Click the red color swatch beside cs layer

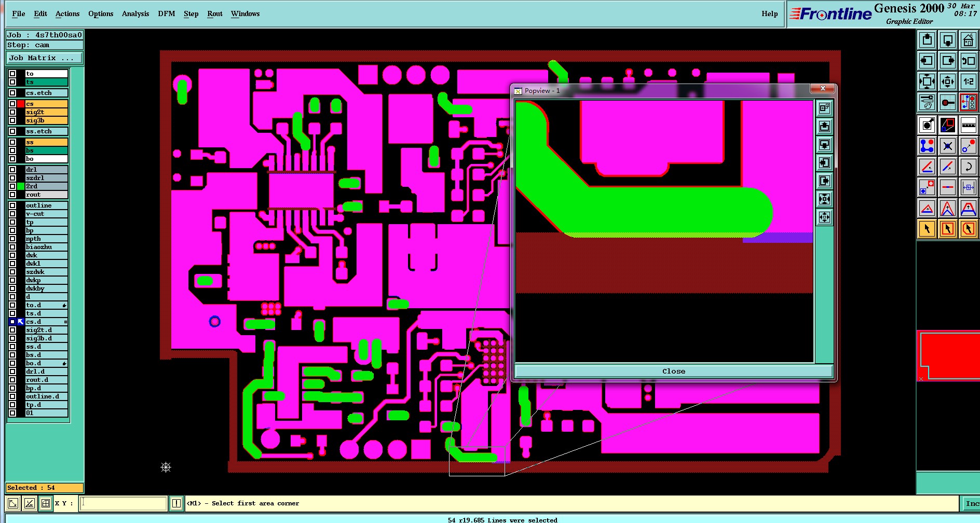click(21, 104)
